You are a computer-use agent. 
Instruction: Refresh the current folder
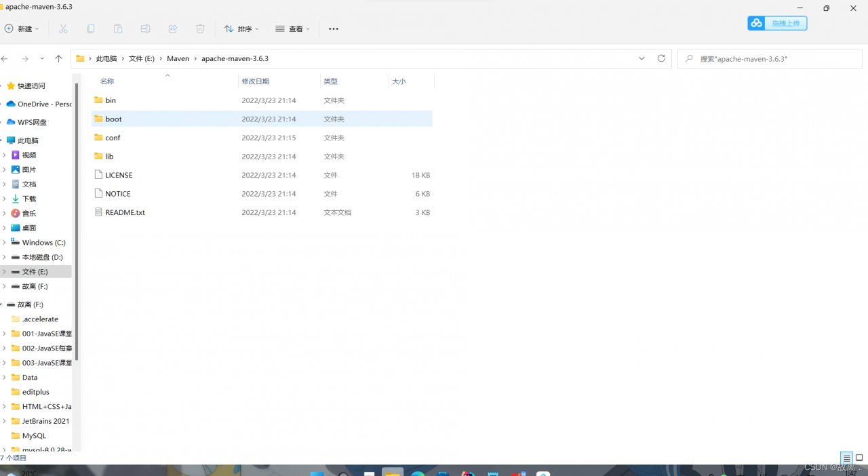661,59
